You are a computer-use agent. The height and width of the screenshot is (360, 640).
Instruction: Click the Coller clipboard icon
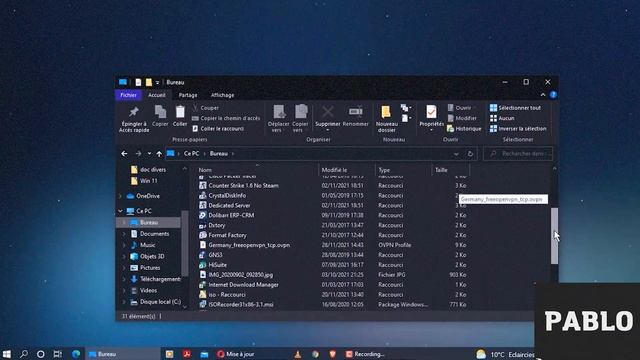click(180, 111)
